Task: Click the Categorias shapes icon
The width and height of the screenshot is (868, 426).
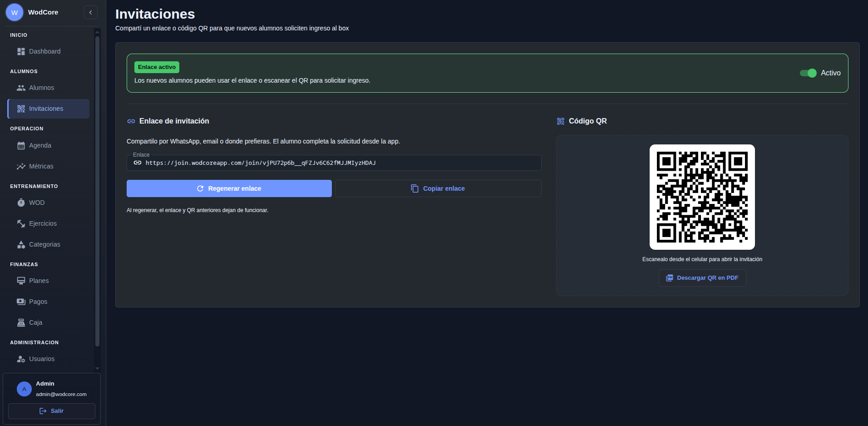Action: click(x=21, y=244)
